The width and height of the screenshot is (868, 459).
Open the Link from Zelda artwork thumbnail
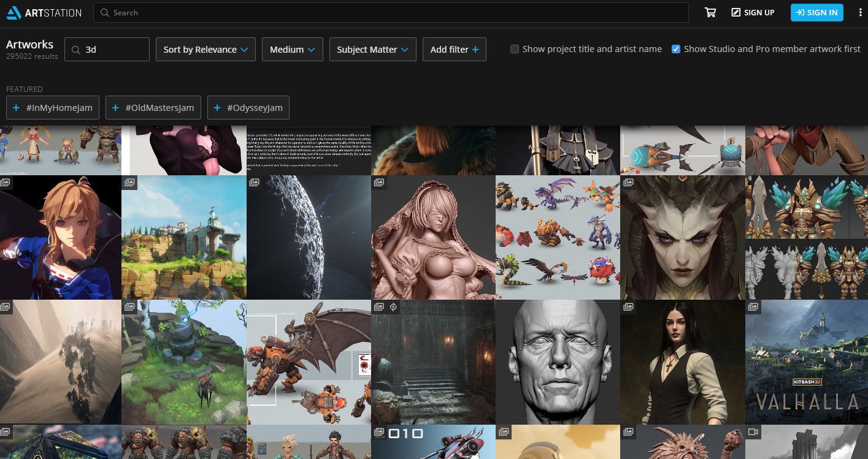[61, 238]
